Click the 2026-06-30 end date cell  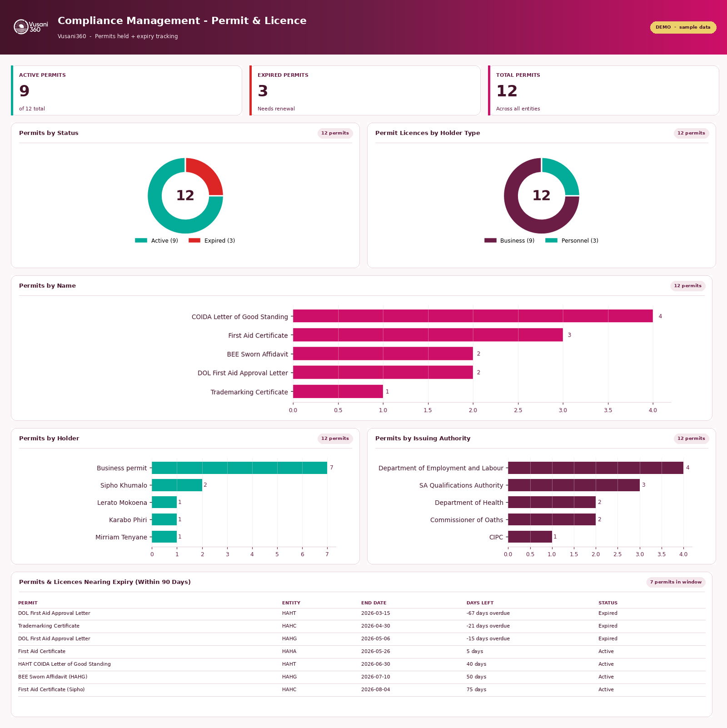[x=376, y=664]
